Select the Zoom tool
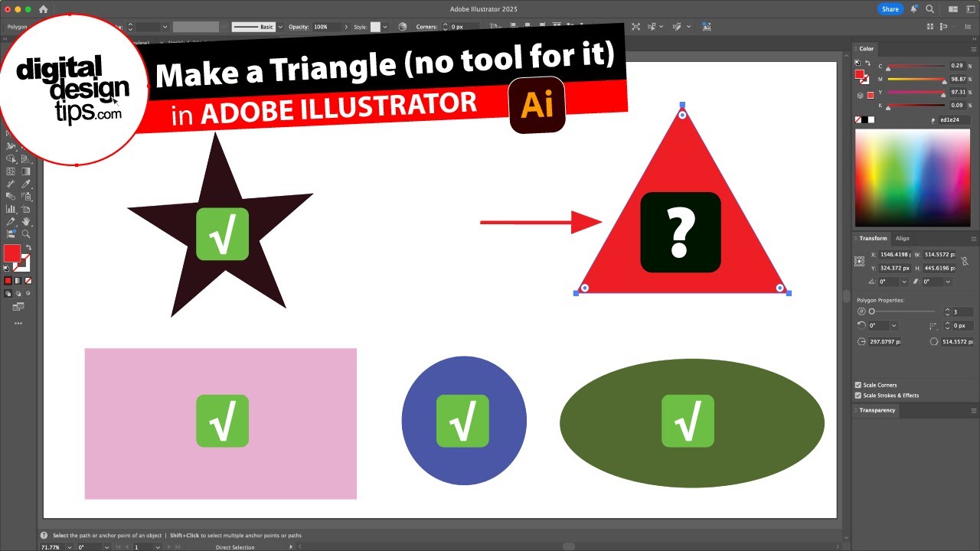 pos(25,234)
